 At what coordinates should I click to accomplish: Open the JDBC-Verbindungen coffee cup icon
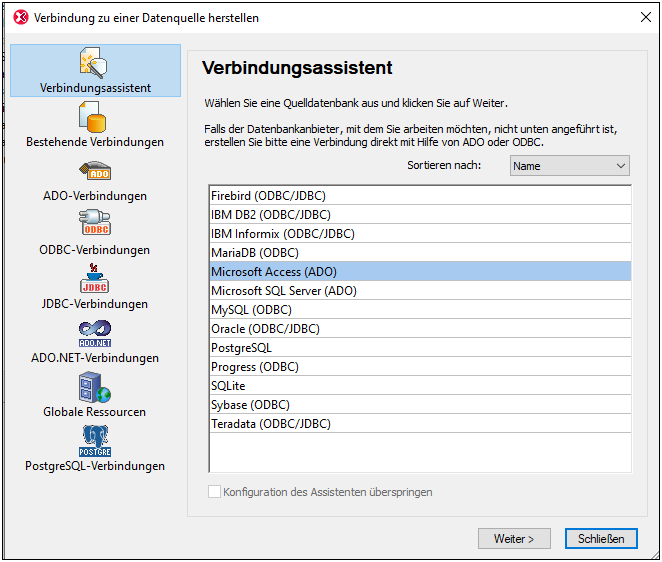pos(95,278)
